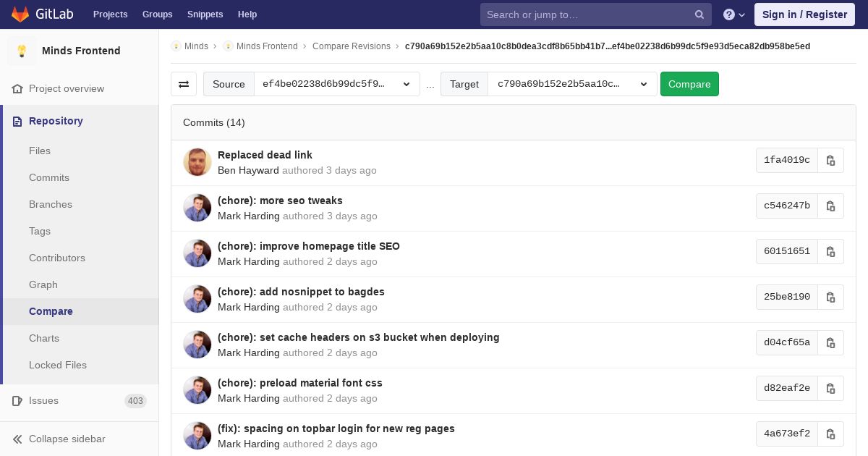The width and height of the screenshot is (868, 456).
Task: Copy commit SHA 1fa4019c to clipboard
Action: [830, 160]
